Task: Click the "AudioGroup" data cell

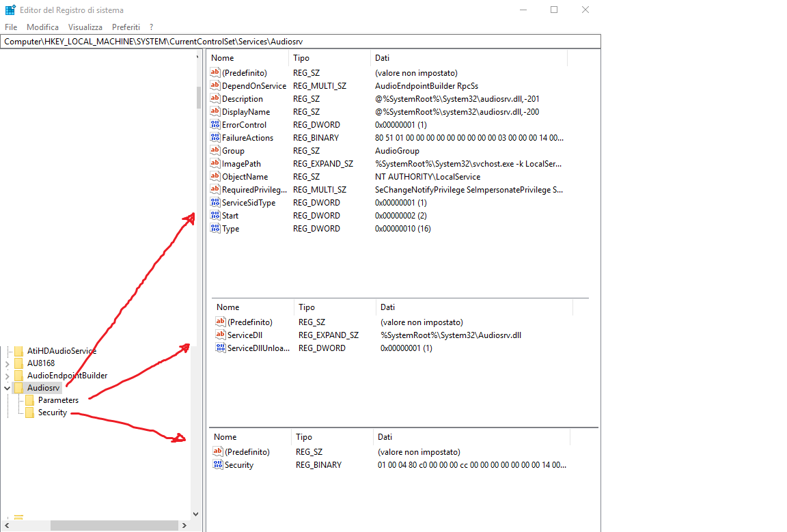Action: (397, 150)
